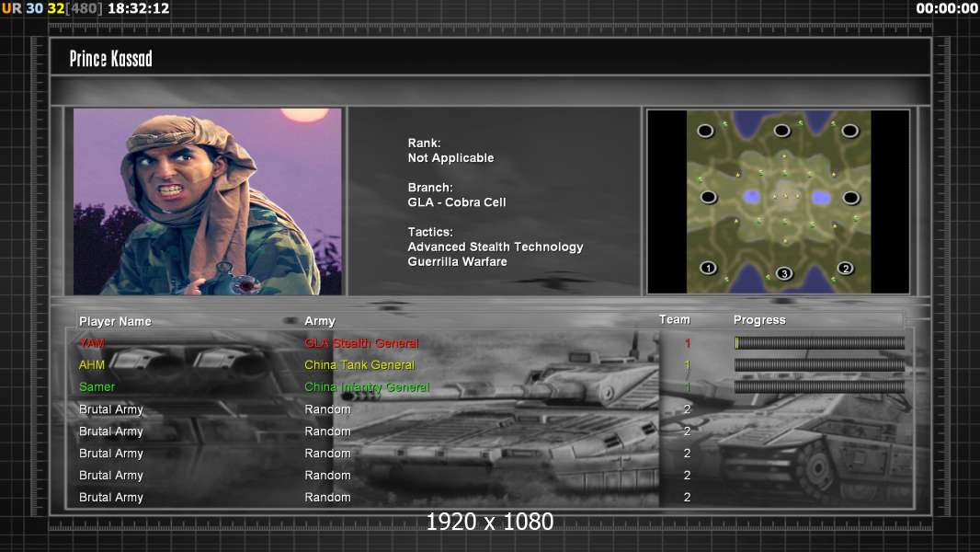The image size is (980, 552).
Task: Click the Team column header
Action: point(675,319)
